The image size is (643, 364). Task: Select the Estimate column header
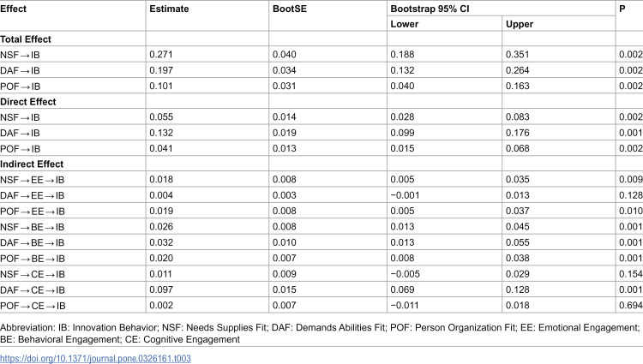[x=169, y=9]
